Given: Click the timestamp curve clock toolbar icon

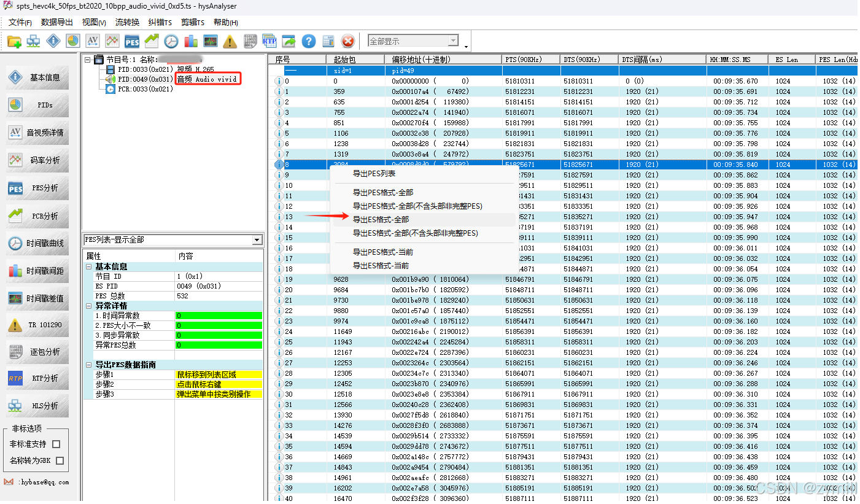Looking at the screenshot, I should click(171, 41).
